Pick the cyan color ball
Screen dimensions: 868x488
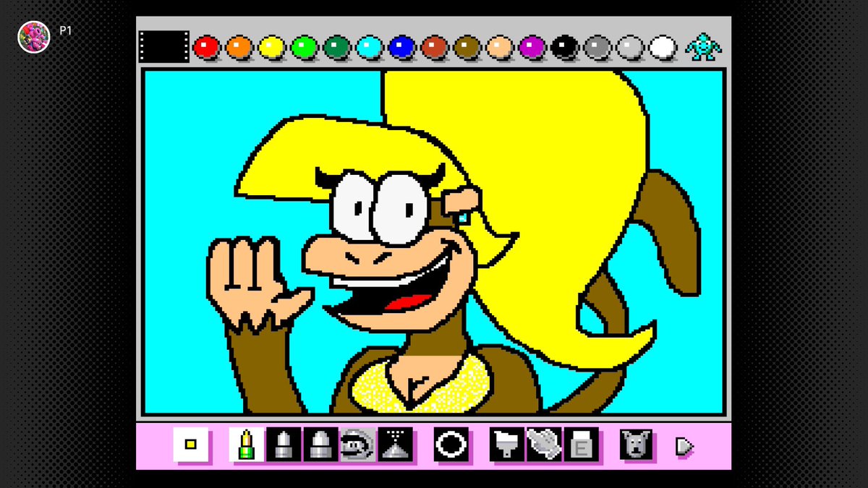(x=370, y=46)
